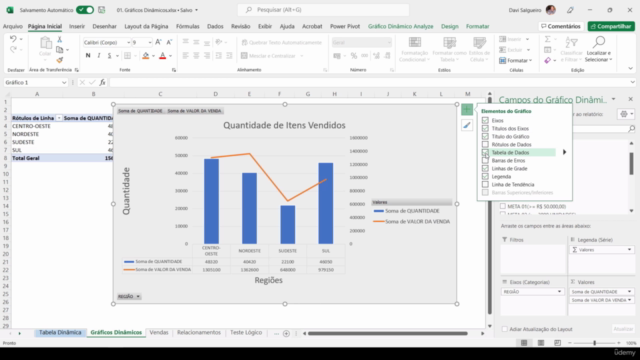
Task: Click the font color A icon
Action: click(x=162, y=56)
